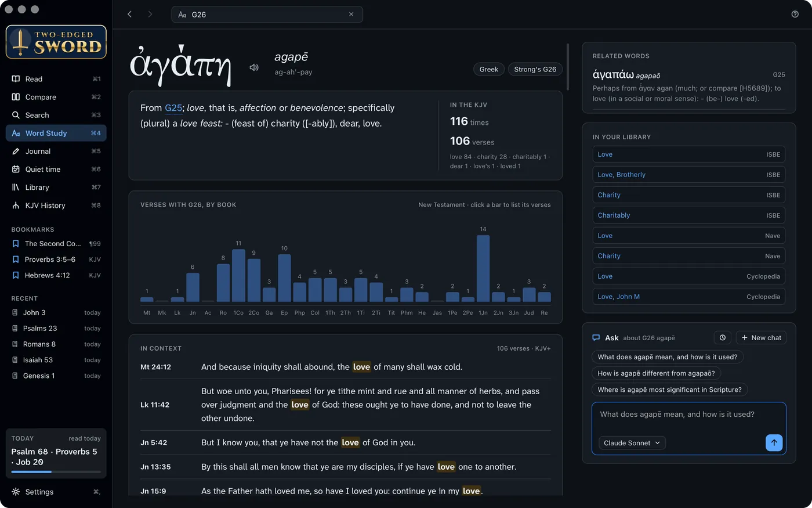Open related word agapaō G25
Image resolution: width=812 pixels, height=508 pixels.
pos(689,86)
